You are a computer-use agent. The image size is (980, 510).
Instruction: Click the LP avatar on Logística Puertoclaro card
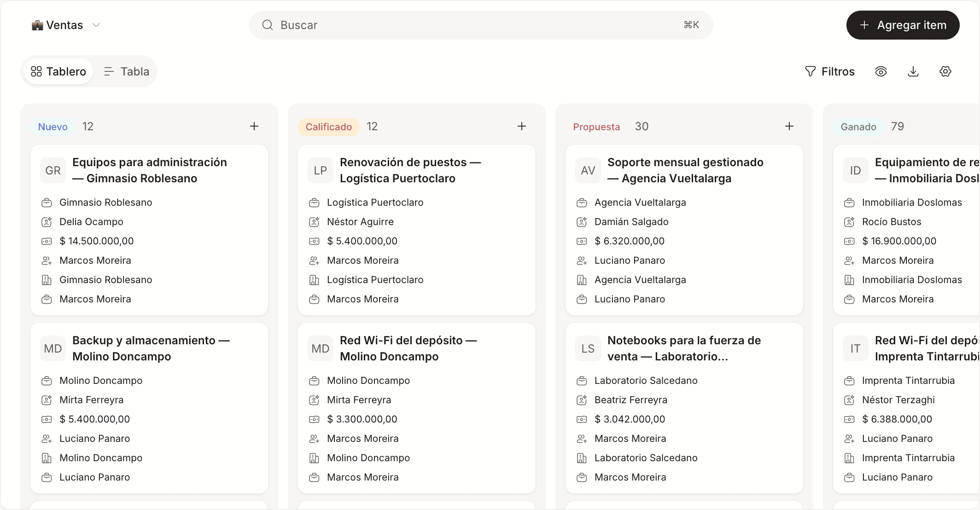pyautogui.click(x=321, y=170)
